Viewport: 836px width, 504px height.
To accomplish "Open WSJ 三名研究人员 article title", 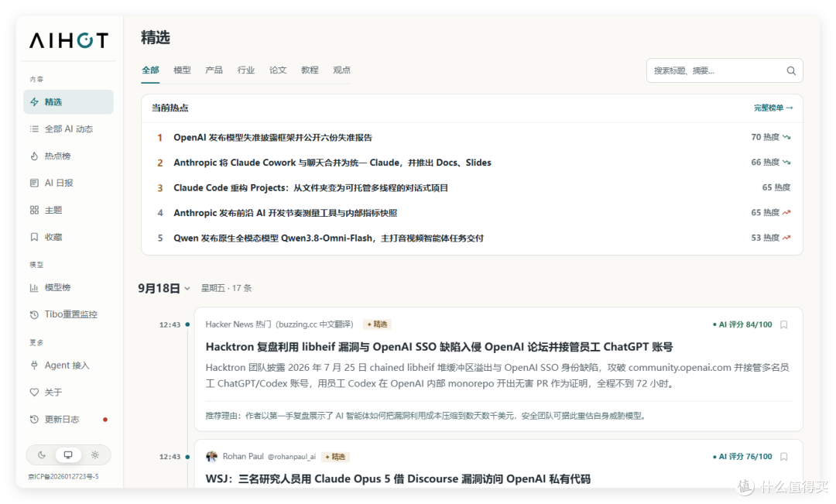I will tap(398, 479).
